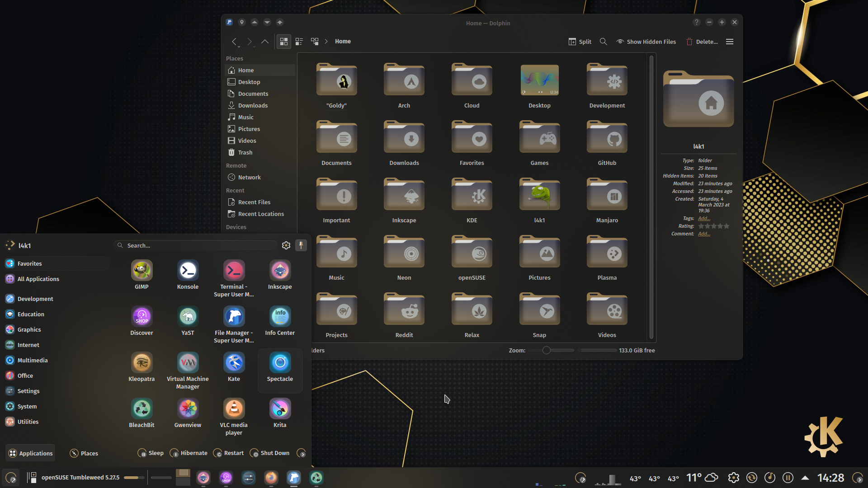Switch Dolphin to Icons view mode
Screen dimensions: 868x488
284,42
